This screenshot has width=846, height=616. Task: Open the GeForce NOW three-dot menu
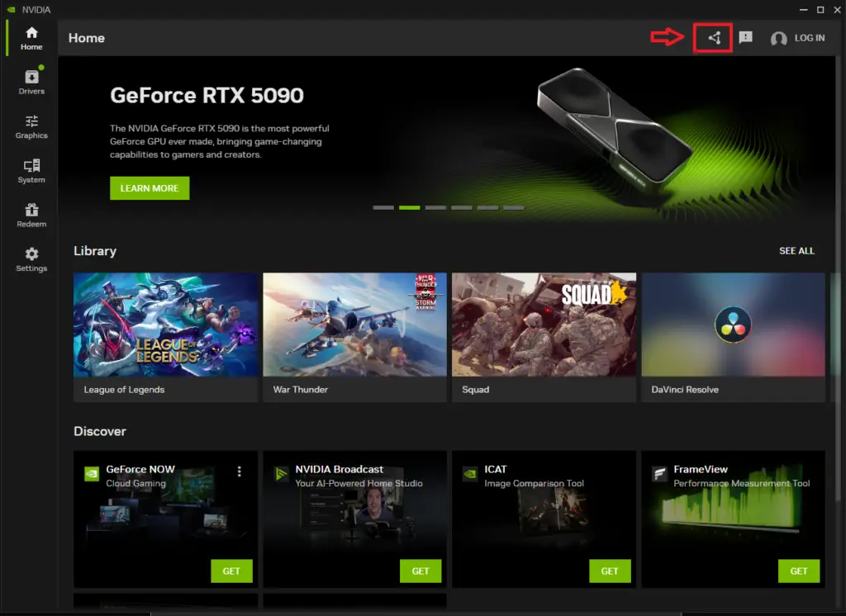coord(239,471)
